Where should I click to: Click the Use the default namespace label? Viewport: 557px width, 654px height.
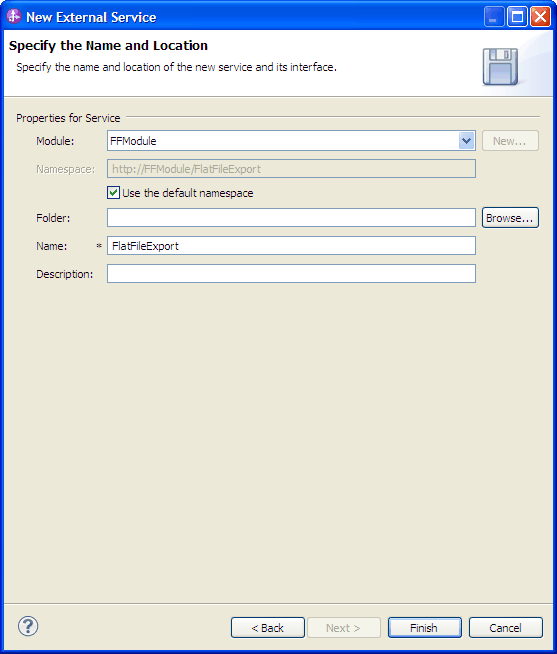click(188, 193)
